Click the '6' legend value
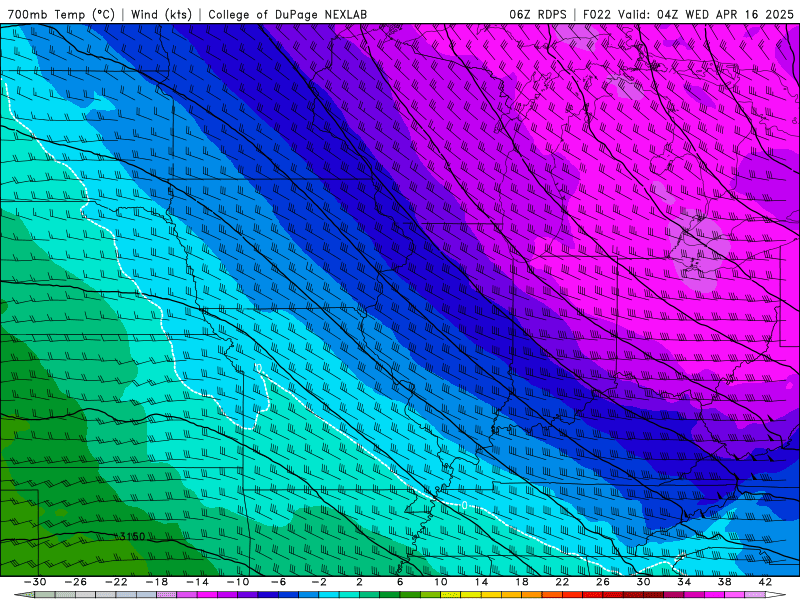This screenshot has width=800, height=600. tap(400, 582)
